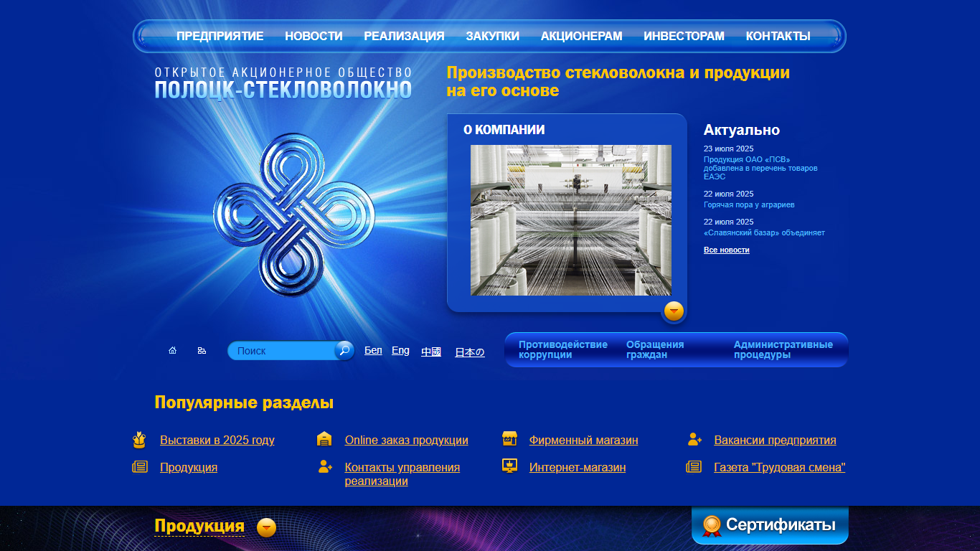Click the monitor icon beside Интернет-магазин
The width and height of the screenshot is (980, 551).
tap(509, 466)
